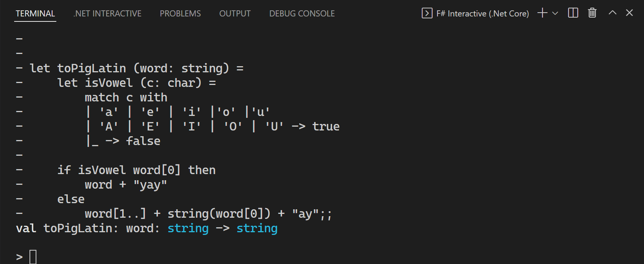Screen dimensions: 644x264
Task: Click the match c with expression
Action: 126,97
